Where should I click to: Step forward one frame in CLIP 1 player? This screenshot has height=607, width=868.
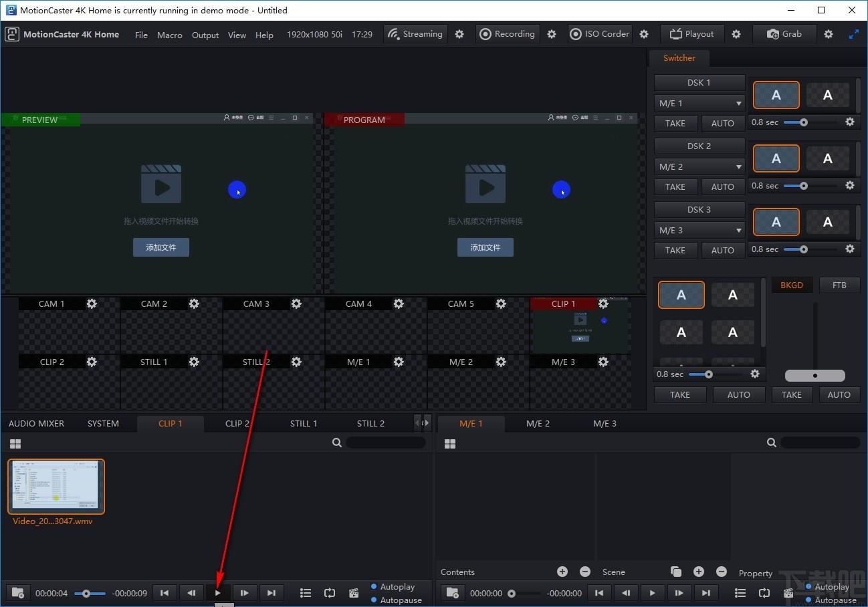(245, 593)
